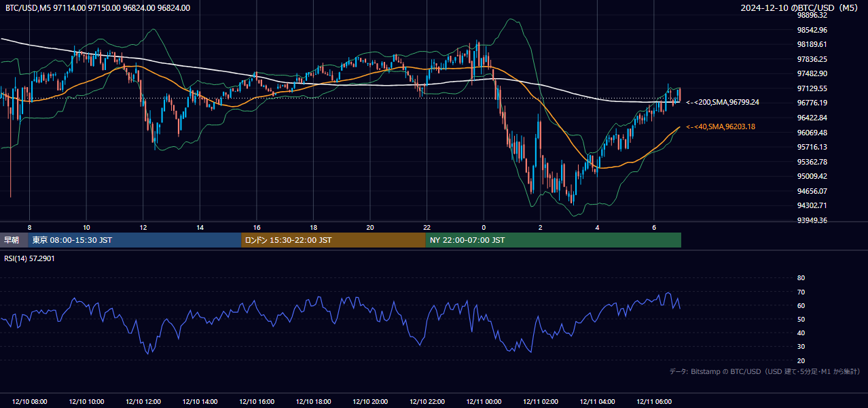Select the 12/10 18:00 time label
Image resolution: width=868 pixels, height=408 pixels.
click(x=313, y=402)
